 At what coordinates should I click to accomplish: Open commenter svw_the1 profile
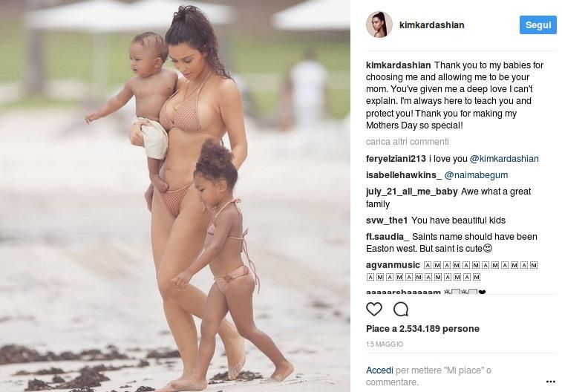click(387, 220)
